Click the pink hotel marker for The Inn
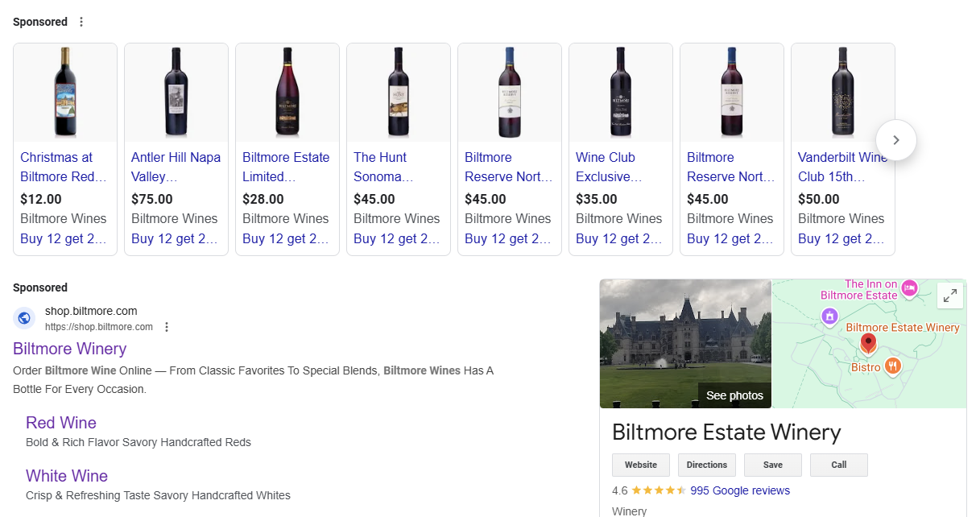980x517 pixels. pyautogui.click(x=909, y=287)
